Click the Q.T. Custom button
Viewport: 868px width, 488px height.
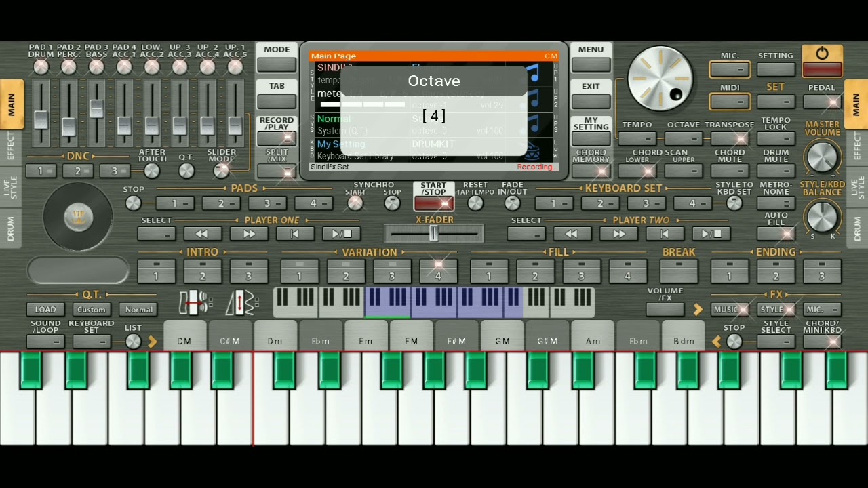(x=92, y=309)
